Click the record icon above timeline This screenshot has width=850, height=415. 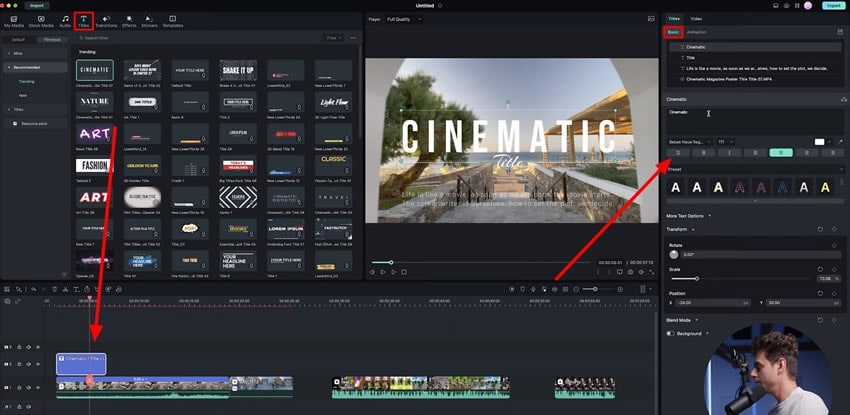512,289
